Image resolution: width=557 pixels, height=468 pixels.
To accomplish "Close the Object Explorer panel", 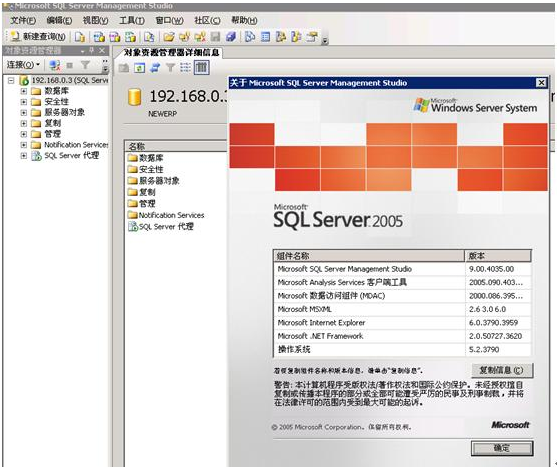I will tap(102, 50).
